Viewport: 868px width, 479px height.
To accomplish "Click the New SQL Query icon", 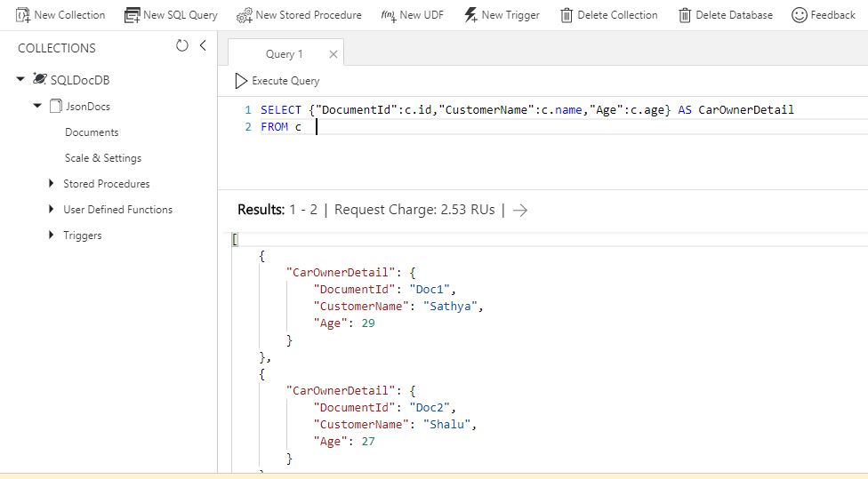I will click(132, 15).
